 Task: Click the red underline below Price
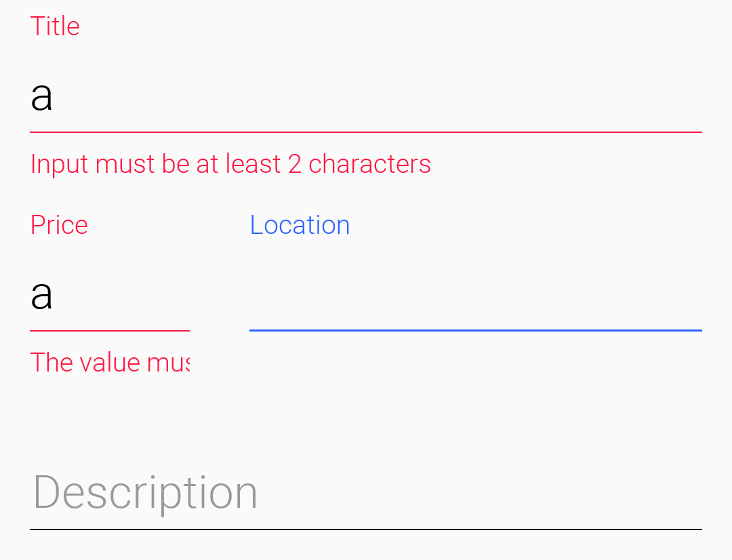click(x=108, y=330)
